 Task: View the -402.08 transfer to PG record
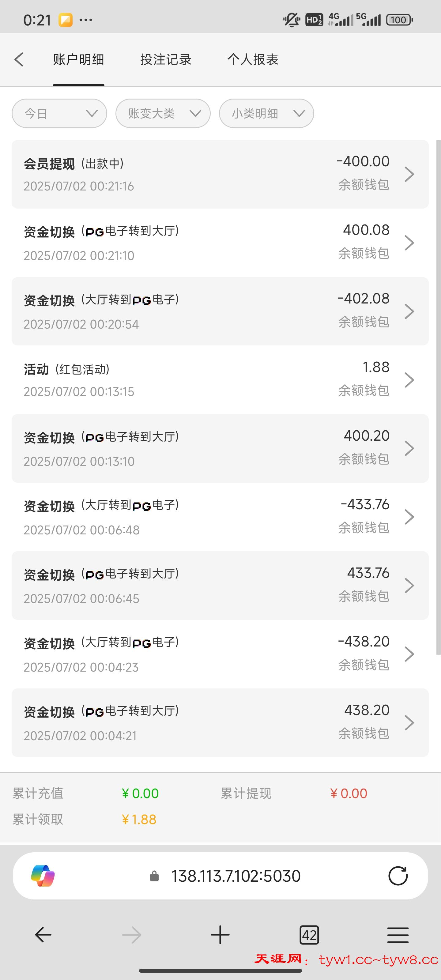coord(220,311)
